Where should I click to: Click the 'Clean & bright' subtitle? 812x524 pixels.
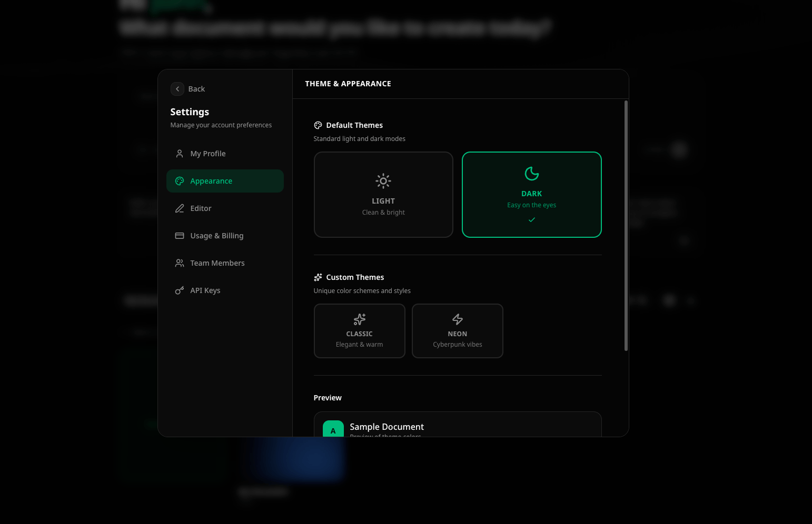pos(383,213)
